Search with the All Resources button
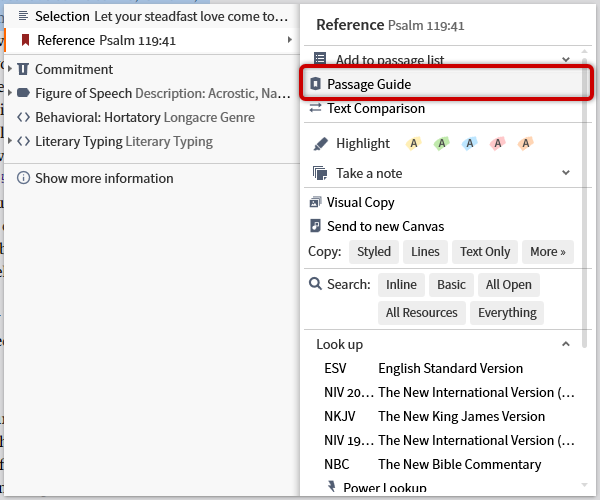 click(x=421, y=312)
